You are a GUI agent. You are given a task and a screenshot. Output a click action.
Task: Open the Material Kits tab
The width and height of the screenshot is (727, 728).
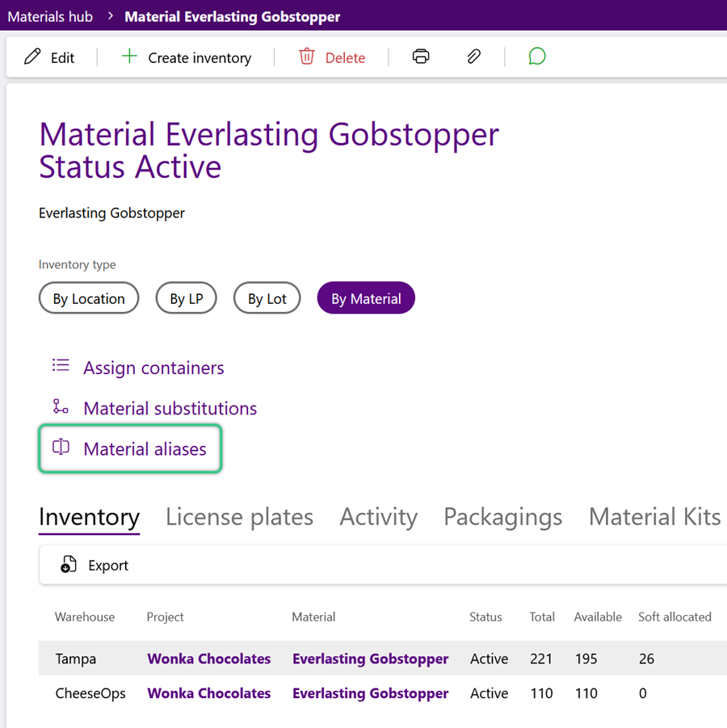pyautogui.click(x=654, y=517)
